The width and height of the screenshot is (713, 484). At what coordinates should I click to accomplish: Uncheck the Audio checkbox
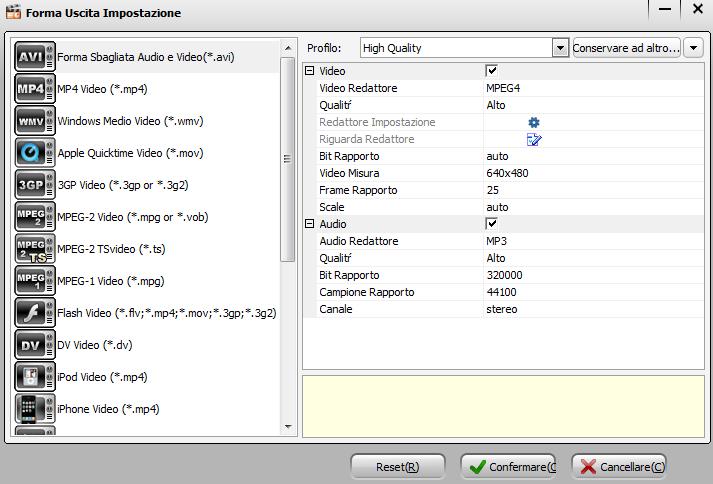click(x=492, y=224)
